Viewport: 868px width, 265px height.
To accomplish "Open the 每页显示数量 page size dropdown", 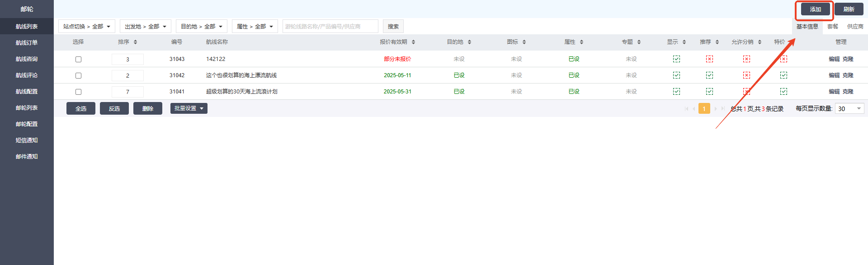I will pyautogui.click(x=849, y=109).
